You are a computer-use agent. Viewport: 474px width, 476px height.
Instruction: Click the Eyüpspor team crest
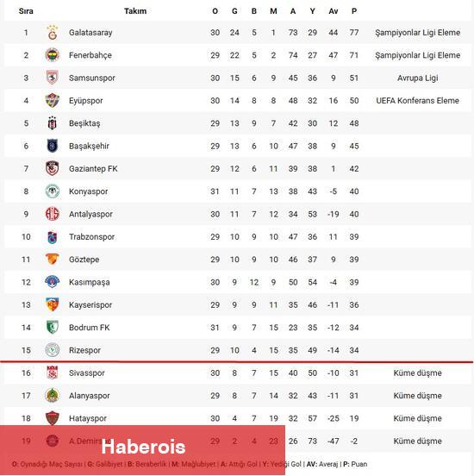tap(53, 101)
